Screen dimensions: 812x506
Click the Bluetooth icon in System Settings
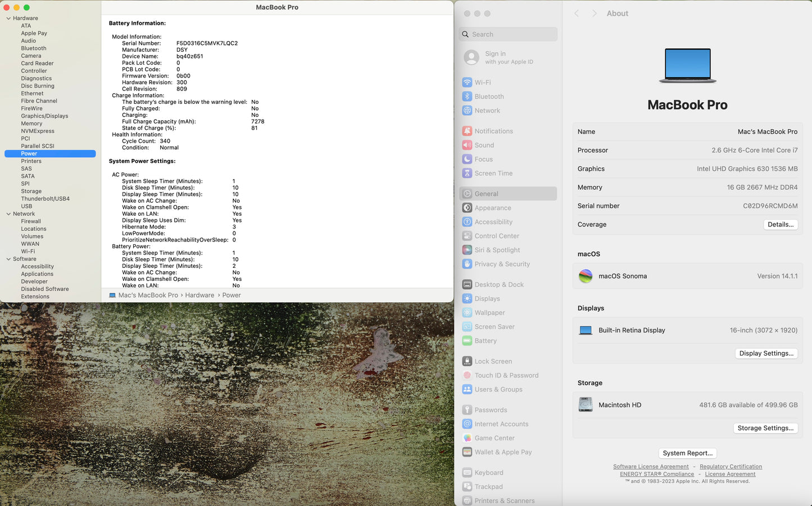pos(467,97)
